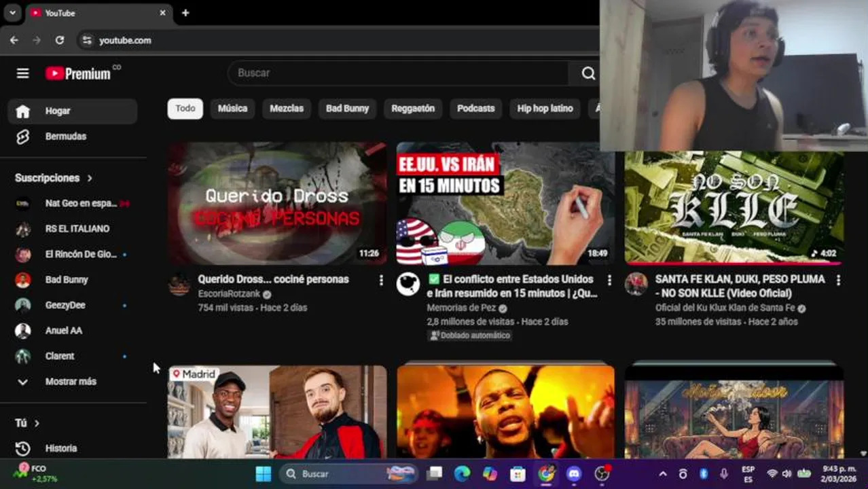Click the taskbar Buscar search box
868x489 pixels.
[x=348, y=474]
